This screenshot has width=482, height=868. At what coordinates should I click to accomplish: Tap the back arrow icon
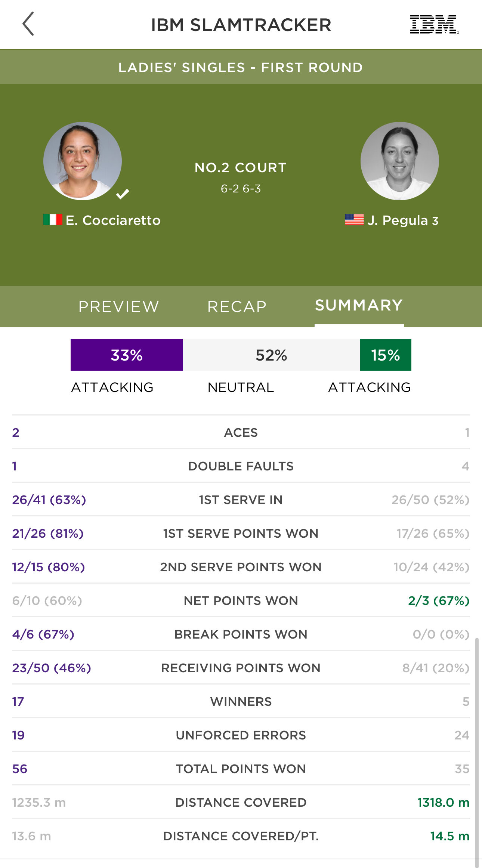pos(28,24)
